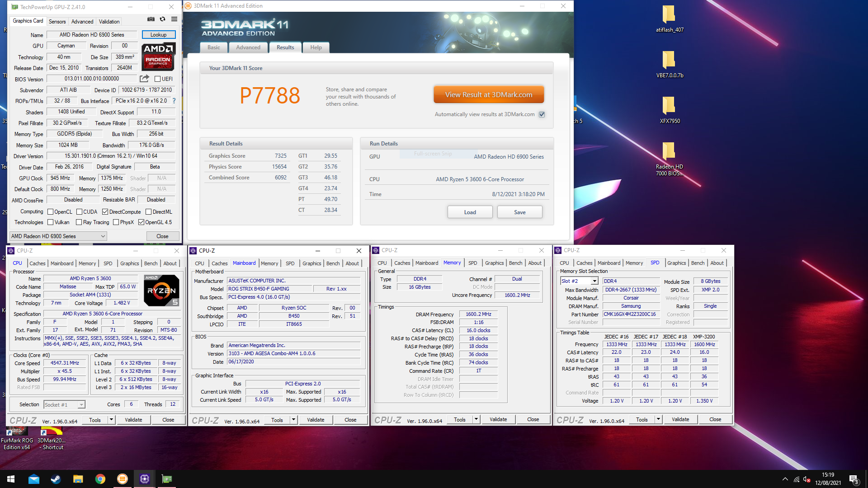Click the Save button in Run Details
The height and width of the screenshot is (488, 868).
tap(520, 212)
